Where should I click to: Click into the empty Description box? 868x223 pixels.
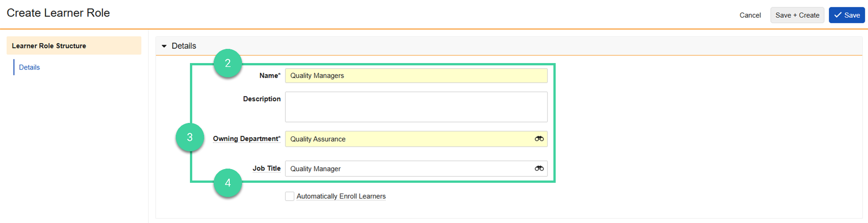coord(416,107)
